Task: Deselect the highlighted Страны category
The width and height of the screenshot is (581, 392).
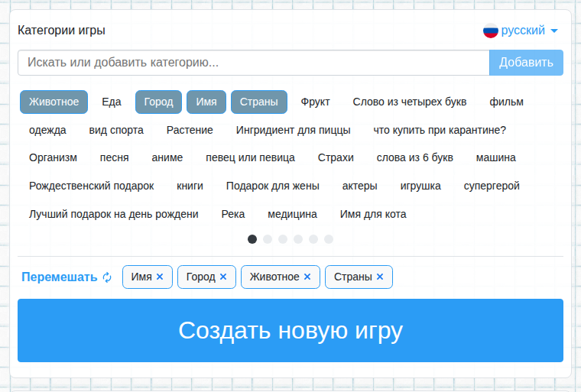Action: coord(259,102)
